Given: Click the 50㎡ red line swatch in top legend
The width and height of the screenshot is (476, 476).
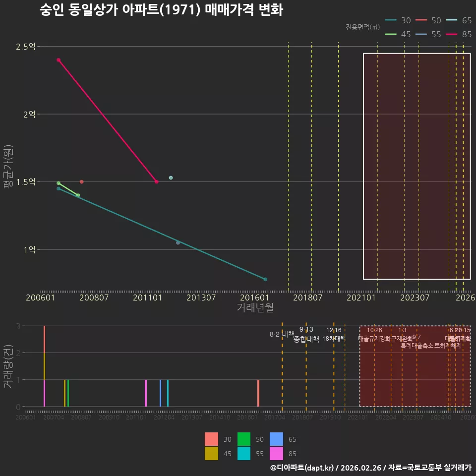Looking at the screenshot, I should [x=421, y=20].
